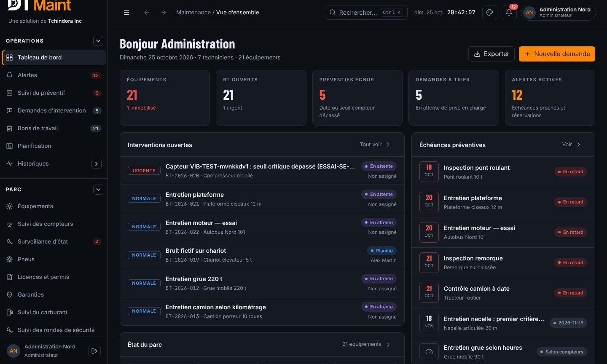Open Voir chevron in Échéances préventives
The height and width of the screenshot is (364, 607).
pos(579,145)
